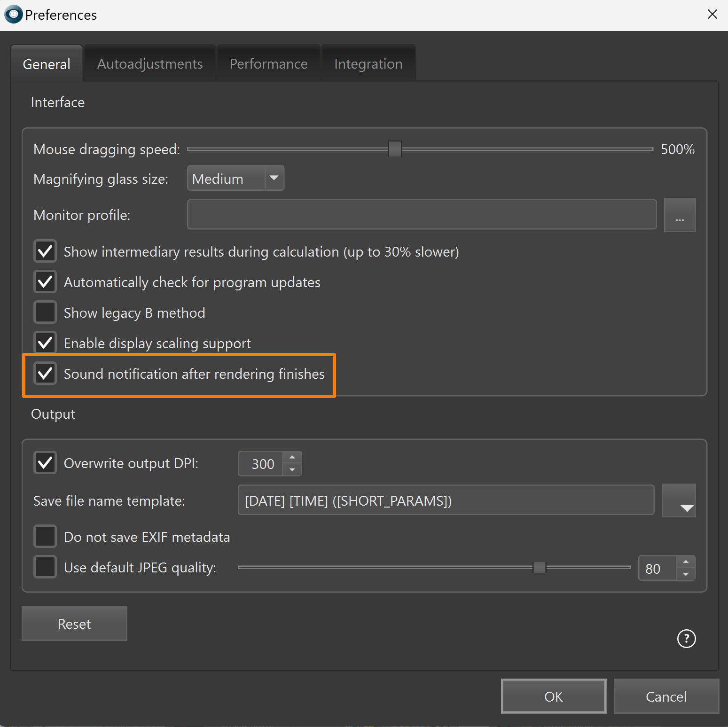Decrease the output DPI with down arrow
Image resolution: width=728 pixels, height=727 pixels.
pyautogui.click(x=292, y=469)
